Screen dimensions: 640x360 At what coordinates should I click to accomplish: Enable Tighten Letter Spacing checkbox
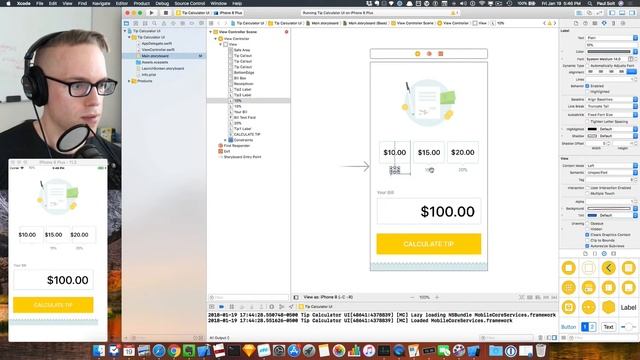point(587,122)
